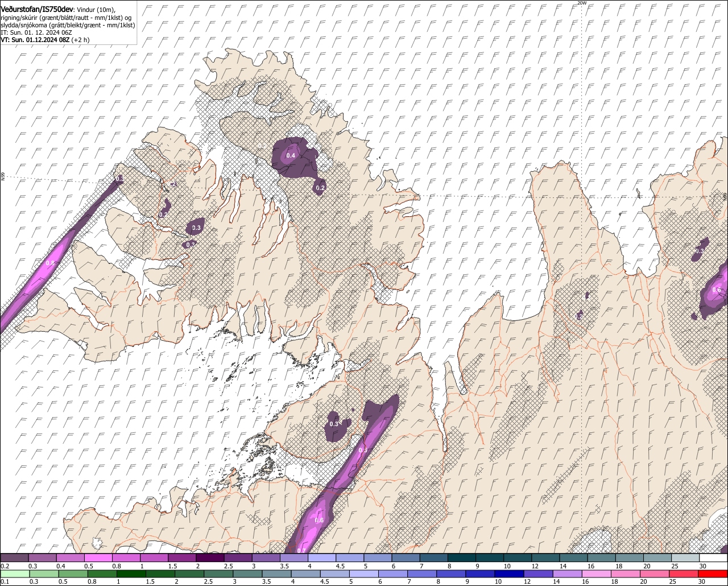Pick the 0.8 green swatch in rain legend
Viewport: 728px width, 586px height.
coord(102,573)
